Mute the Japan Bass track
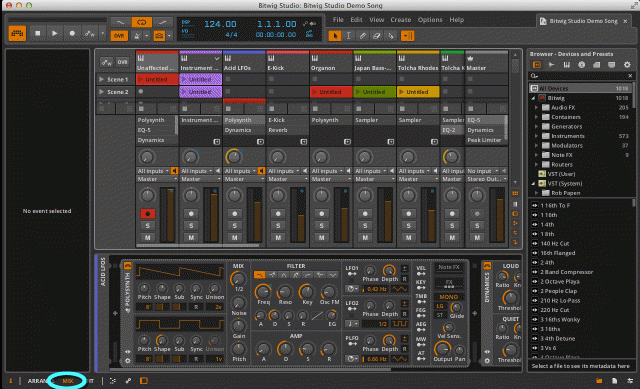 pos(365,238)
